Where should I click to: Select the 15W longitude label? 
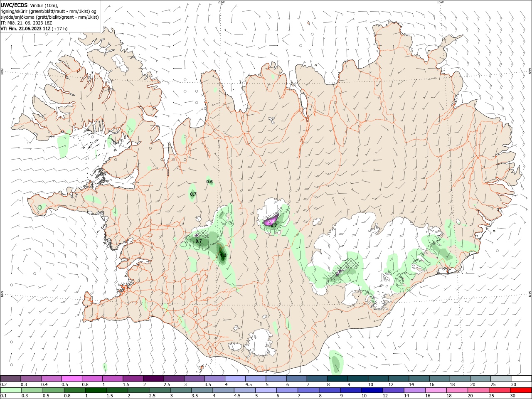(440, 2)
